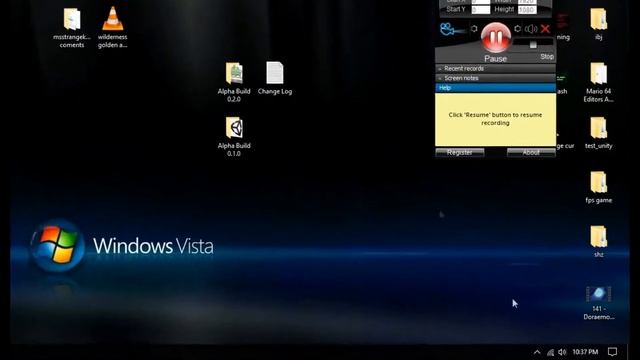Image resolution: width=640 pixels, height=360 pixels.
Task: Click the red Pause recording button
Action: coord(496,38)
